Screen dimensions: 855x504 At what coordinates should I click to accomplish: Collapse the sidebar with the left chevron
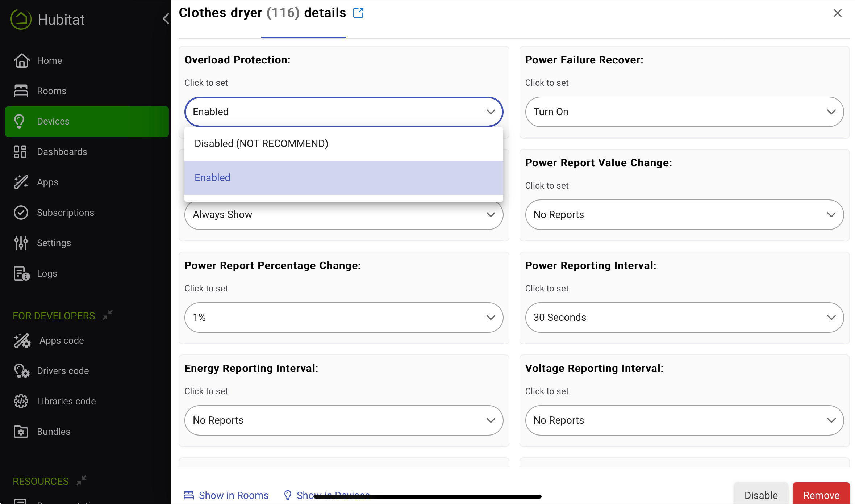coord(166,18)
